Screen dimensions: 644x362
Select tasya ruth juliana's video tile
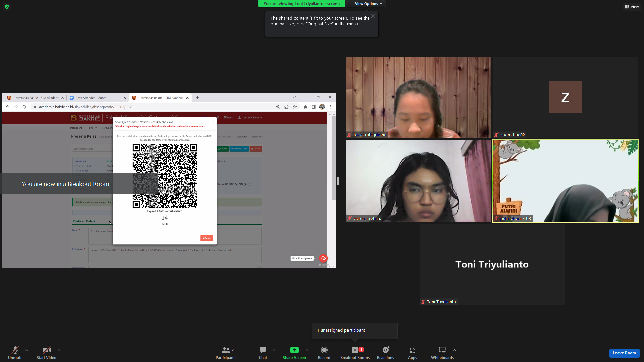point(418,97)
